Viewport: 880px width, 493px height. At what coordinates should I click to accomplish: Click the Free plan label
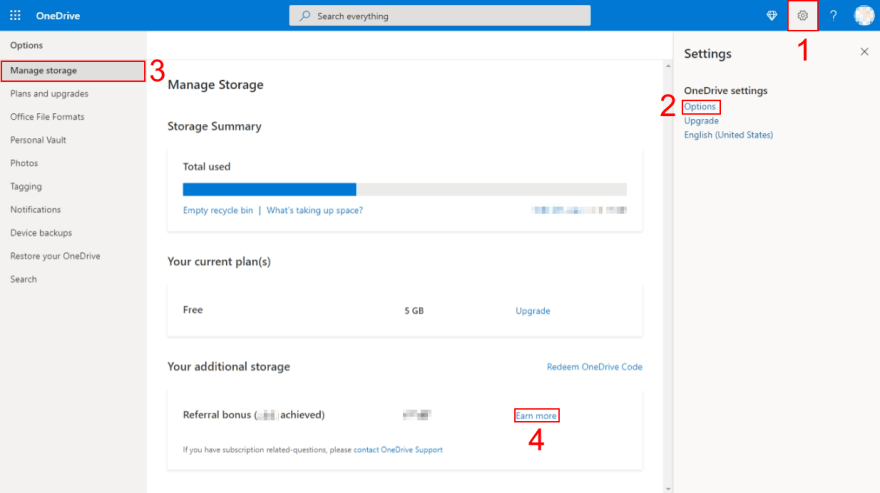(x=192, y=310)
